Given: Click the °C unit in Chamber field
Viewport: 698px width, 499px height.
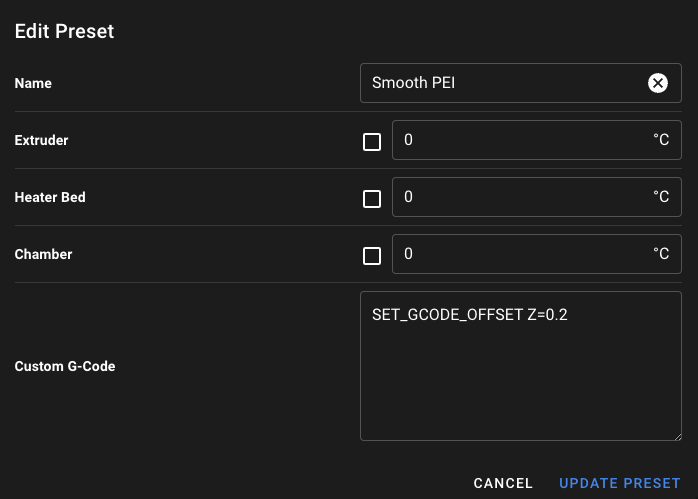Looking at the screenshot, I should 661,254.
